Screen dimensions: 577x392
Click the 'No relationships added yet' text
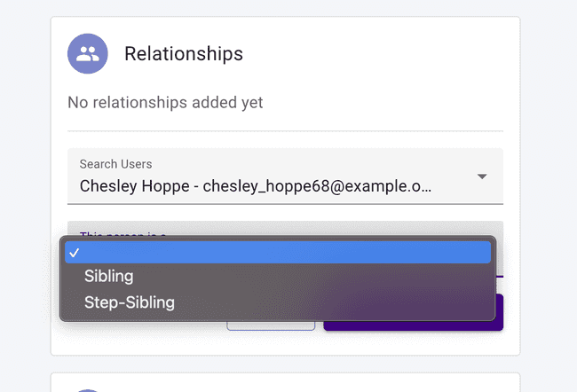165,103
